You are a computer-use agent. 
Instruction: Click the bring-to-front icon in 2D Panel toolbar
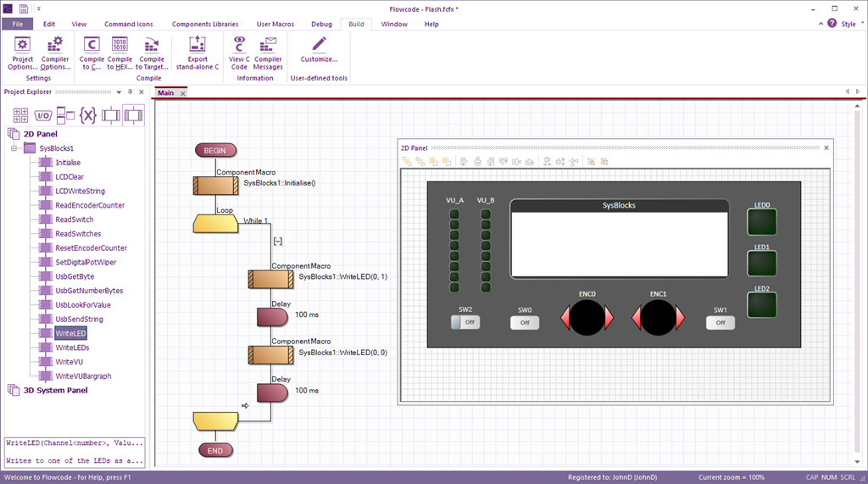click(x=407, y=161)
